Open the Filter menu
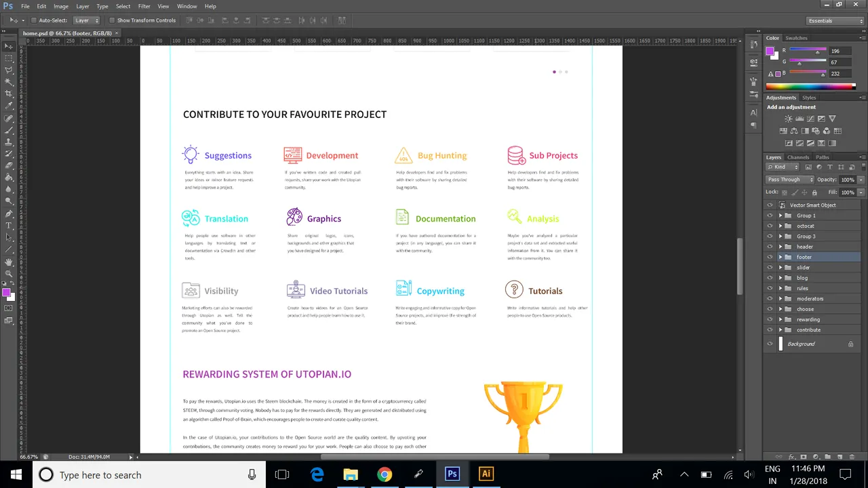868x488 pixels. [x=144, y=6]
